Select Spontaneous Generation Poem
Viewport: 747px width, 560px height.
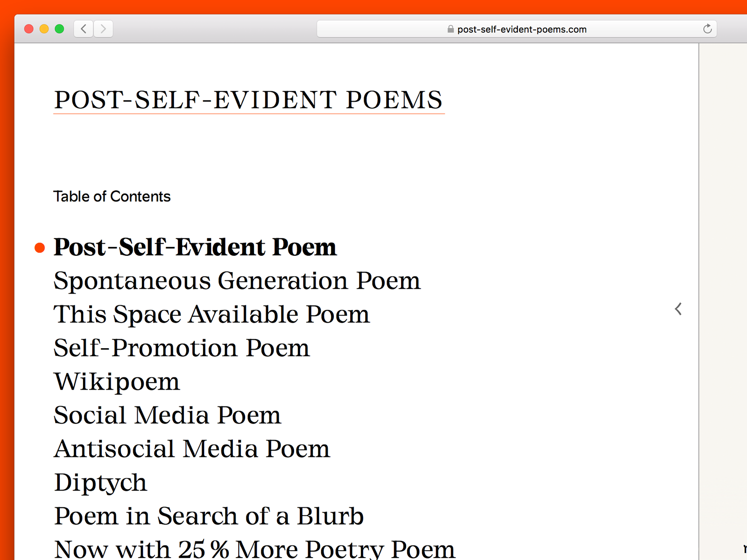point(237,281)
